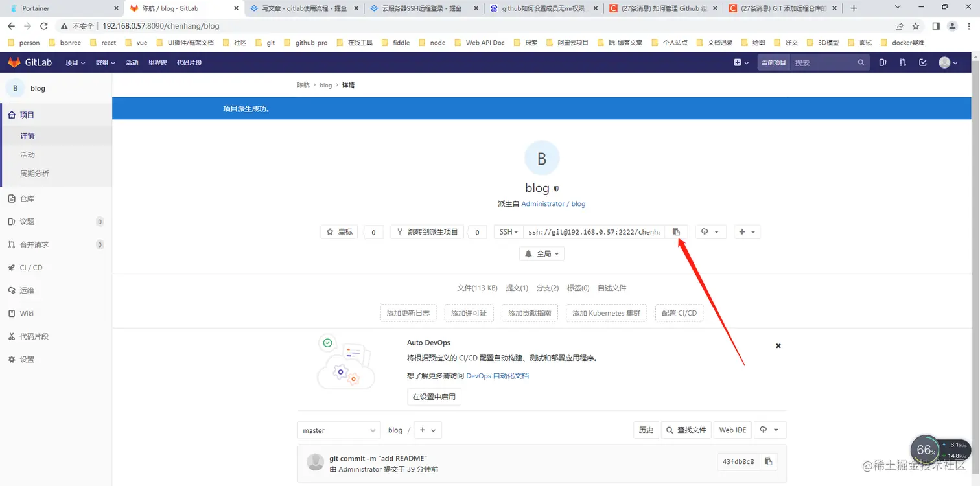Click 跳转到派生项目 button
The height and width of the screenshot is (486, 980).
427,232
